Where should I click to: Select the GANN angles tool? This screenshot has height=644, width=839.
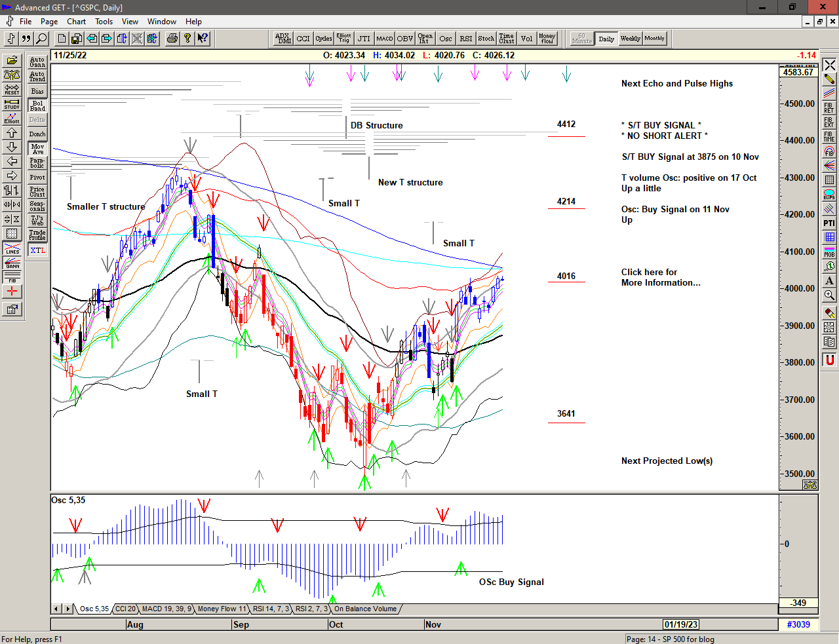[12, 263]
